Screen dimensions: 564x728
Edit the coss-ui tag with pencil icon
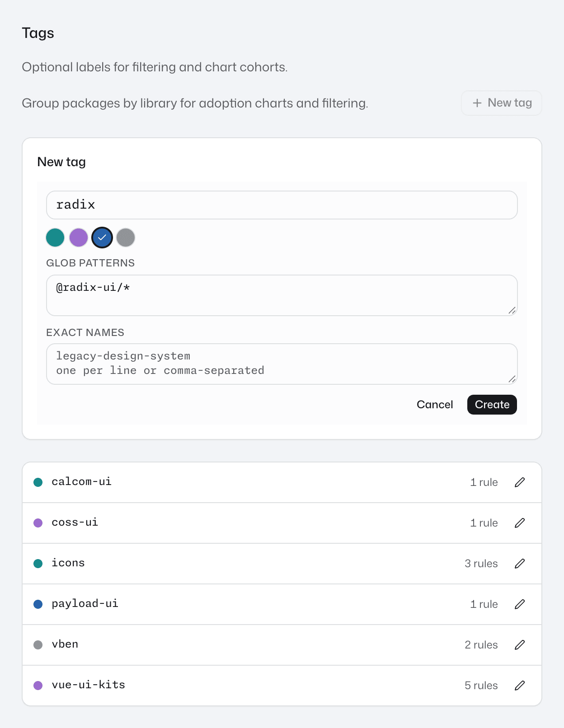520,523
